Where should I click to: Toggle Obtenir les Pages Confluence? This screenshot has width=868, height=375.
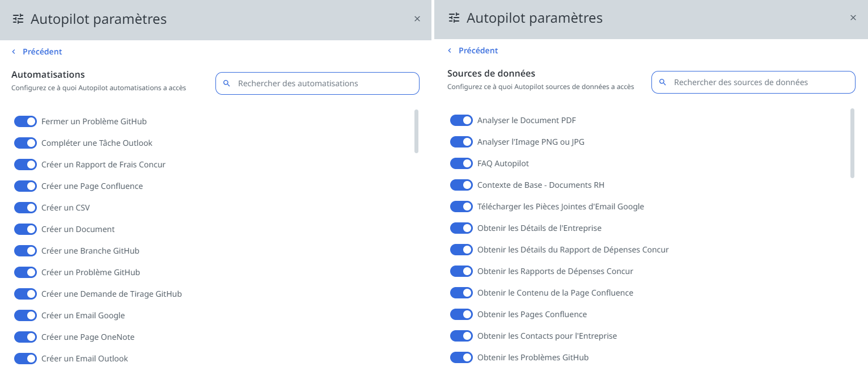[461, 314]
